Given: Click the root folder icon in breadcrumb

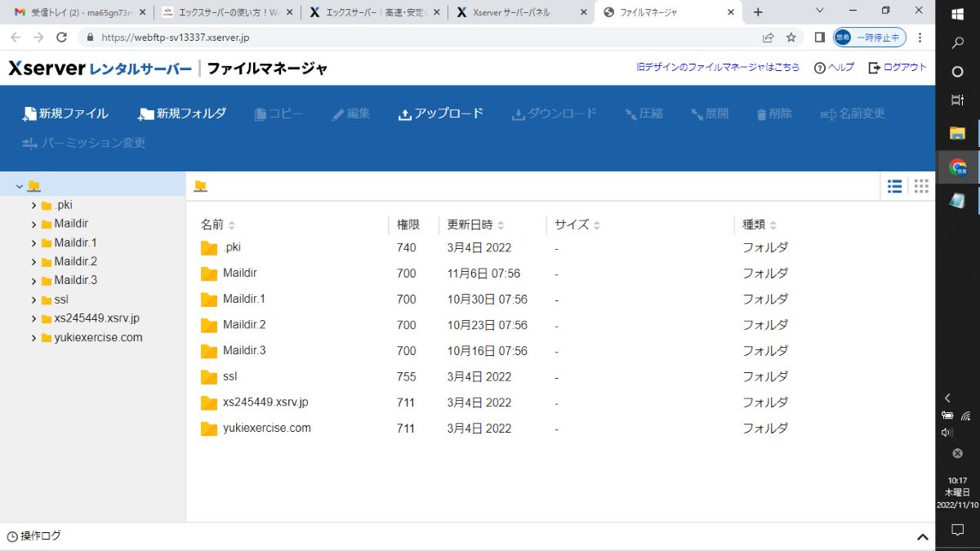Looking at the screenshot, I should pyautogui.click(x=200, y=186).
